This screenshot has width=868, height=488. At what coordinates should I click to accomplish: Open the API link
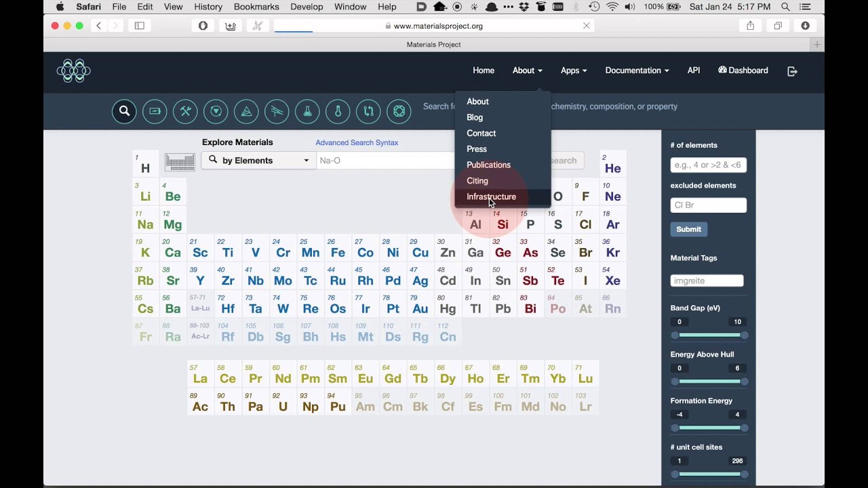tap(694, 70)
